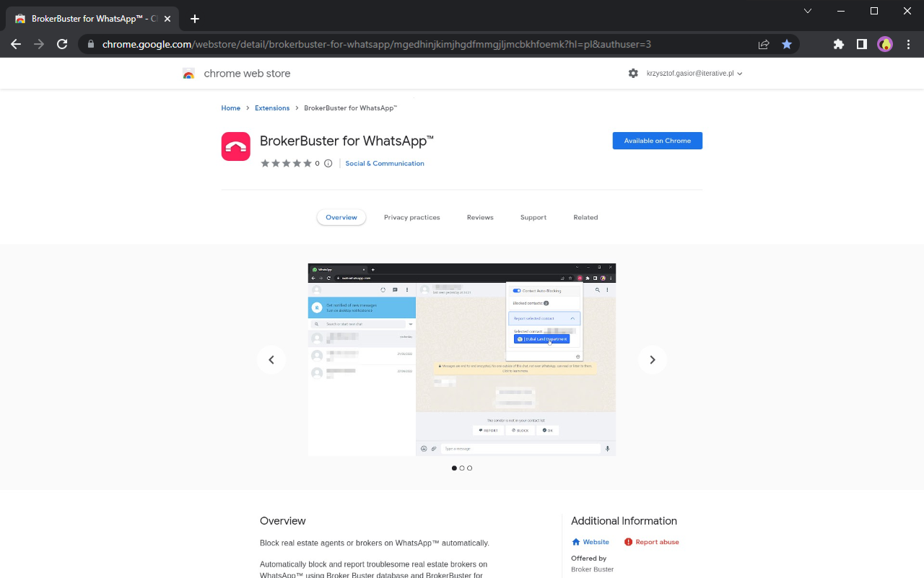Click the Additional Information heading
Viewport: 924px width, 578px height.
(x=624, y=521)
